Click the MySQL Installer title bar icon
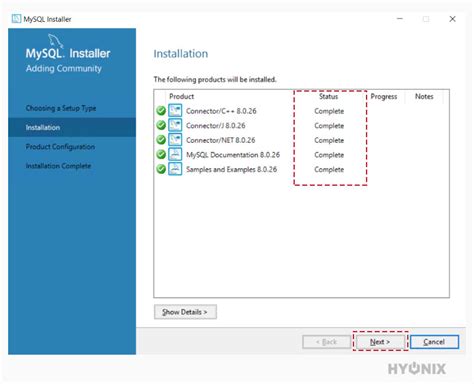Viewport: 474px width, 384px height. (16, 19)
